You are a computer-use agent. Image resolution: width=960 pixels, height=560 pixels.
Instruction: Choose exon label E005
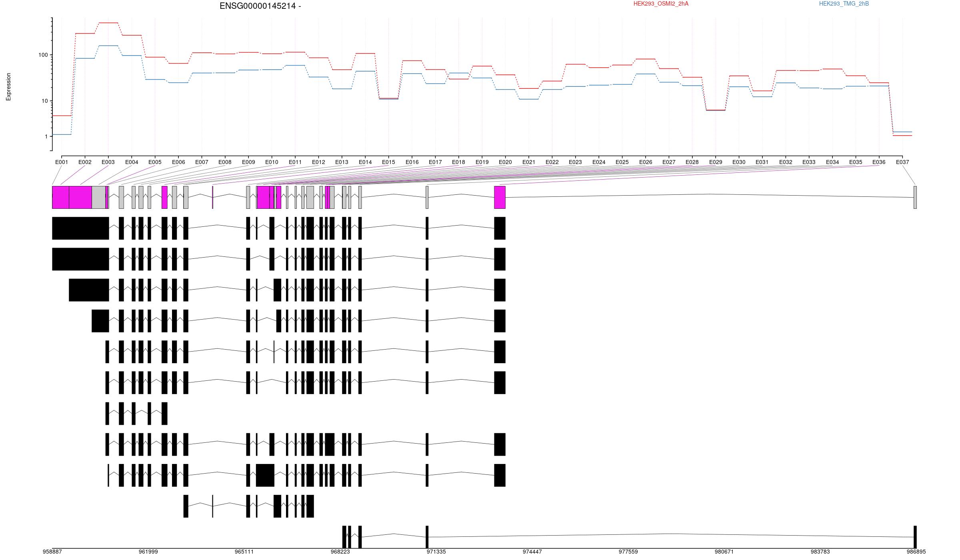tap(155, 162)
